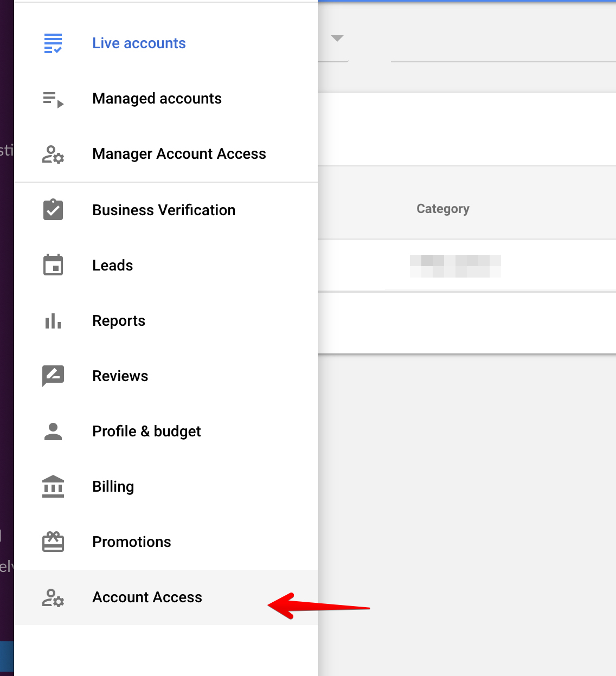Open the dropdown arrow at top
The height and width of the screenshot is (676, 616).
tap(337, 38)
